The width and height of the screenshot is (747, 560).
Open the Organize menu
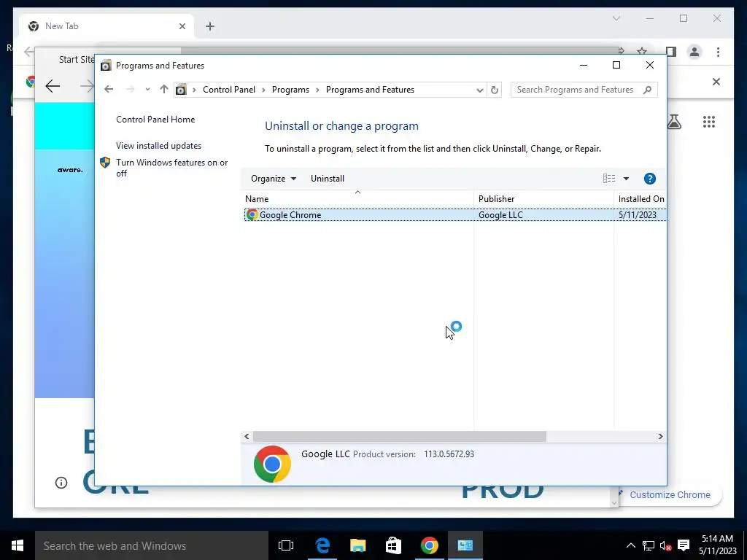(x=274, y=179)
